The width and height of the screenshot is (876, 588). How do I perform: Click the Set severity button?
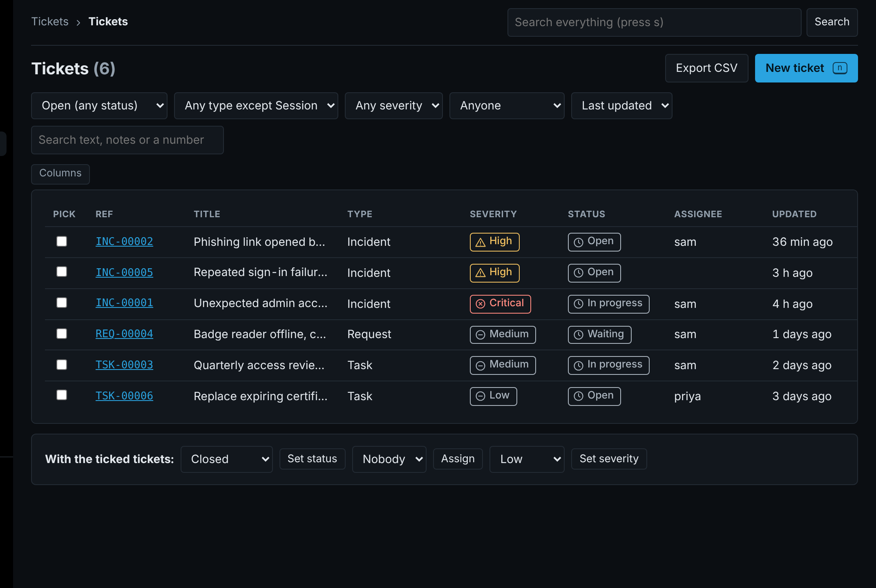point(609,459)
